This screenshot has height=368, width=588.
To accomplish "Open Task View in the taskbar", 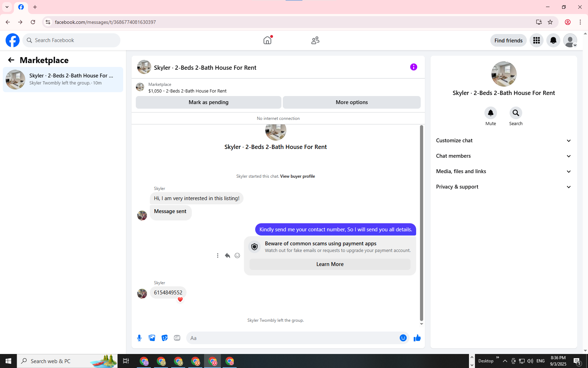I will pos(126,361).
